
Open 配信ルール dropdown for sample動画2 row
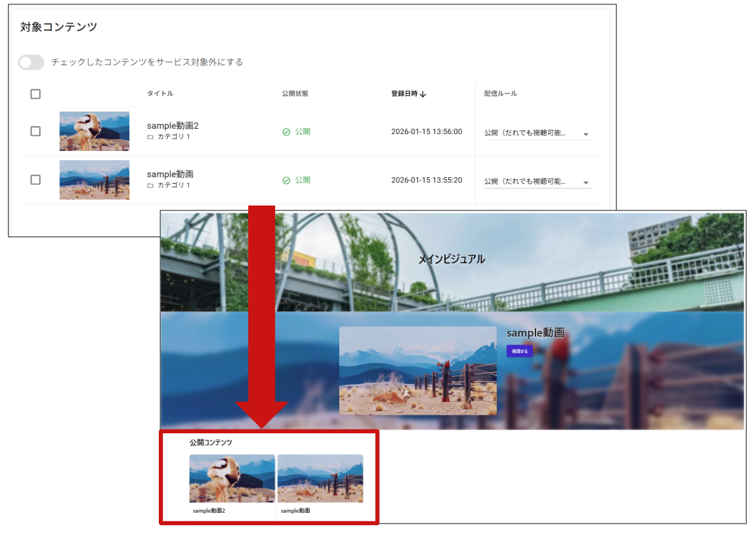(x=585, y=134)
